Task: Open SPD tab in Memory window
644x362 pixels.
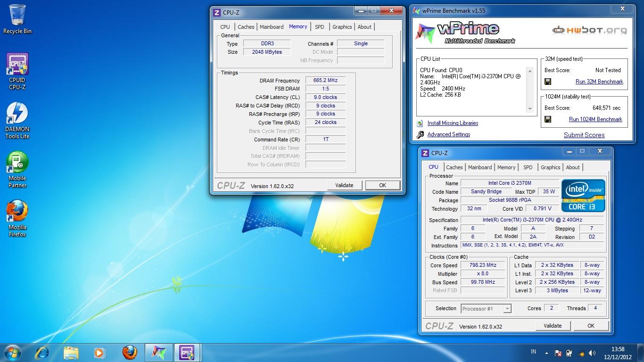Action: pyautogui.click(x=320, y=27)
